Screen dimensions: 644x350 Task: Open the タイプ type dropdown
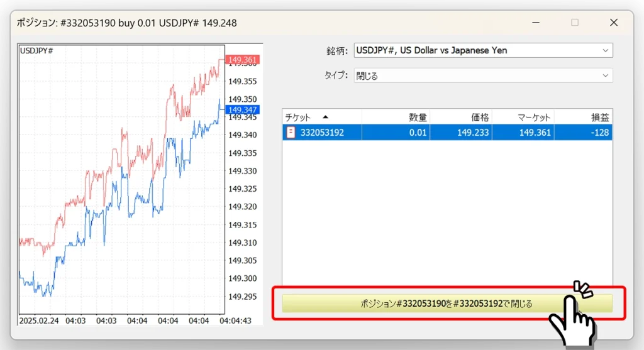pyautogui.click(x=483, y=75)
